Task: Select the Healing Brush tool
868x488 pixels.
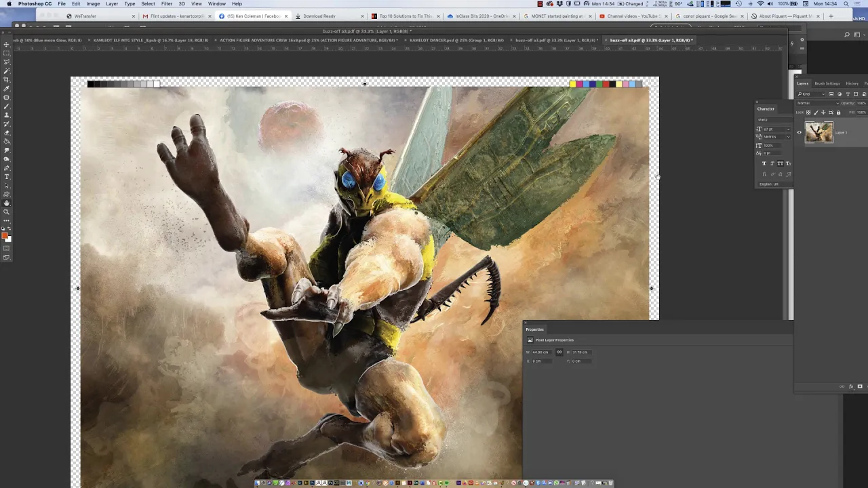Action: (x=7, y=98)
